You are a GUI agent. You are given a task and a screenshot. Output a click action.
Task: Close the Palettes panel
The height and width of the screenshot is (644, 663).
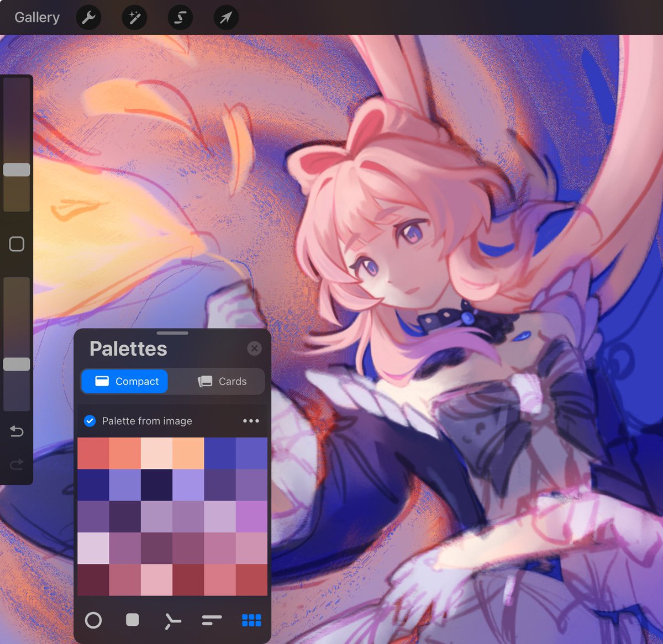pyautogui.click(x=254, y=348)
